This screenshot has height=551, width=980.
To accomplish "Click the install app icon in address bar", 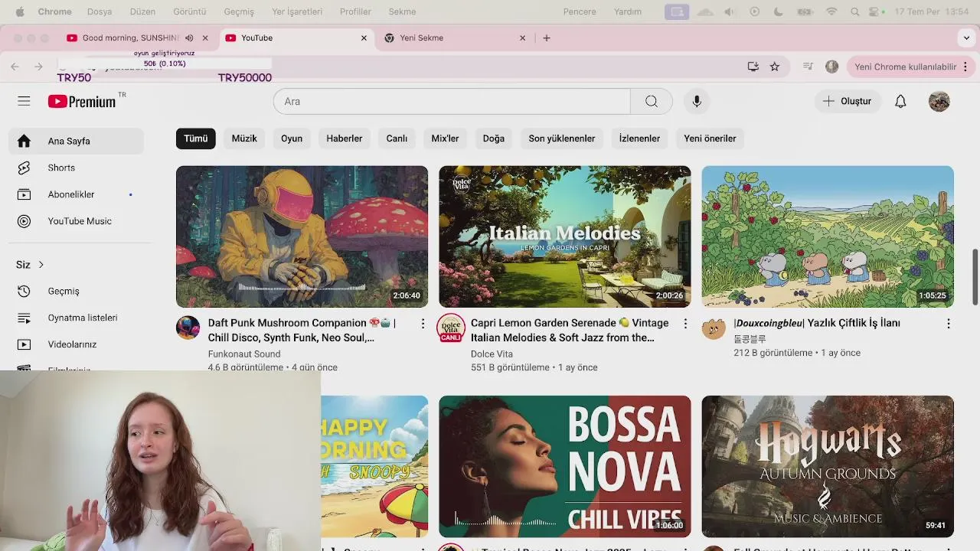I will [753, 67].
